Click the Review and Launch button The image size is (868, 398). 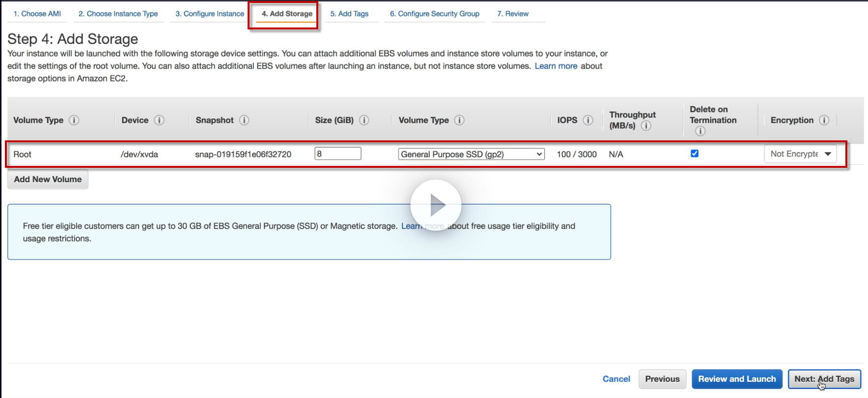tap(737, 379)
